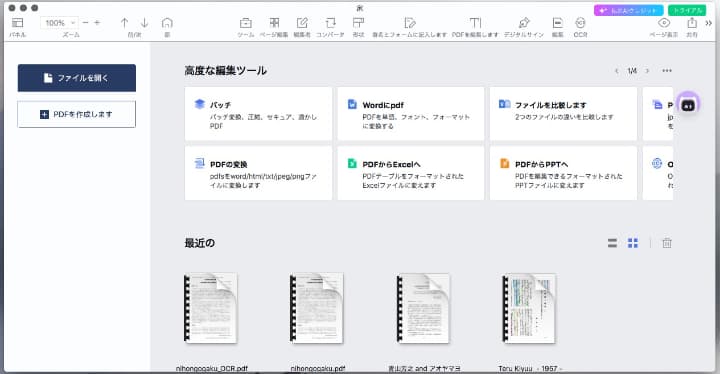The width and height of the screenshot is (720, 374).
Task: Click the PDFを作成します (Create PDF) button
Action: 77,114
